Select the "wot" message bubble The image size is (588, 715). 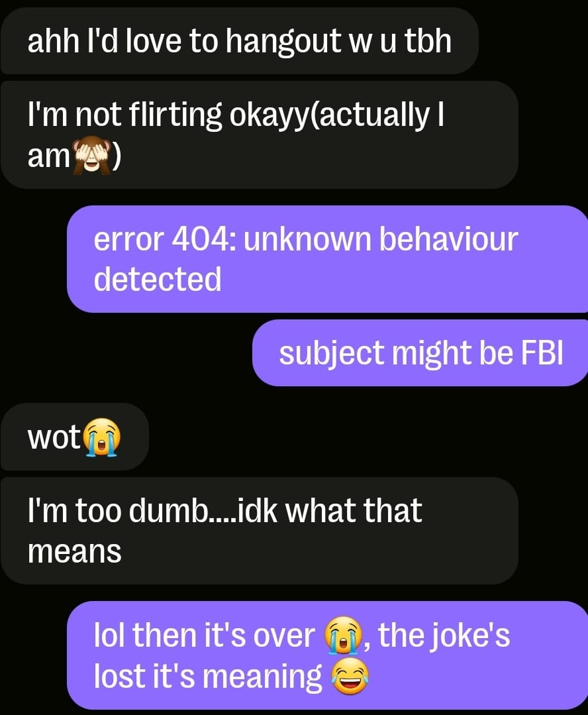pos(74,437)
